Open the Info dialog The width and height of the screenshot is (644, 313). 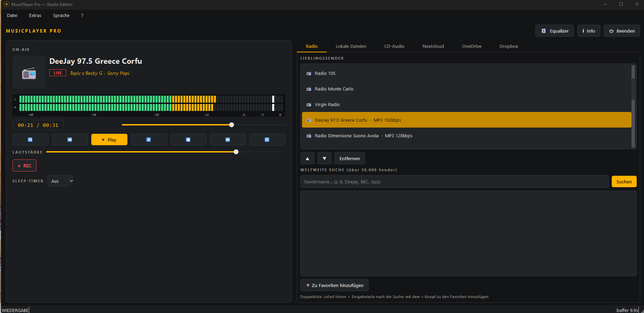click(588, 31)
